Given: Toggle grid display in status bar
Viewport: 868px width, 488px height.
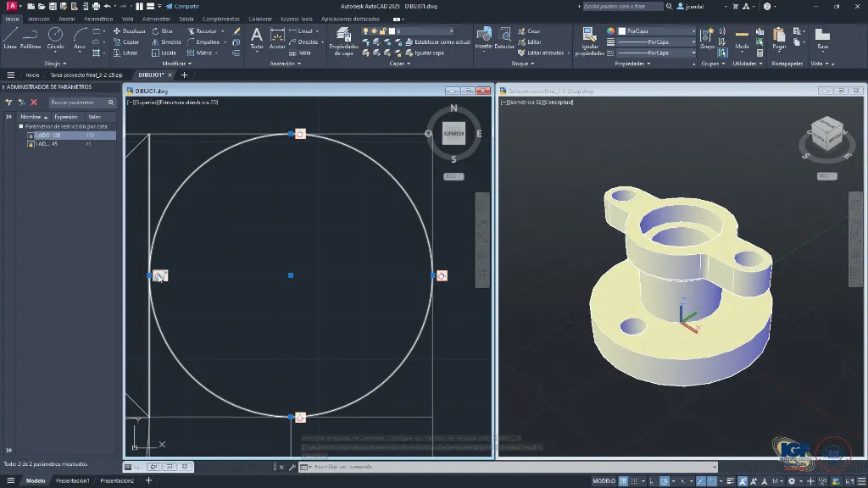Looking at the screenshot, I should tap(623, 481).
